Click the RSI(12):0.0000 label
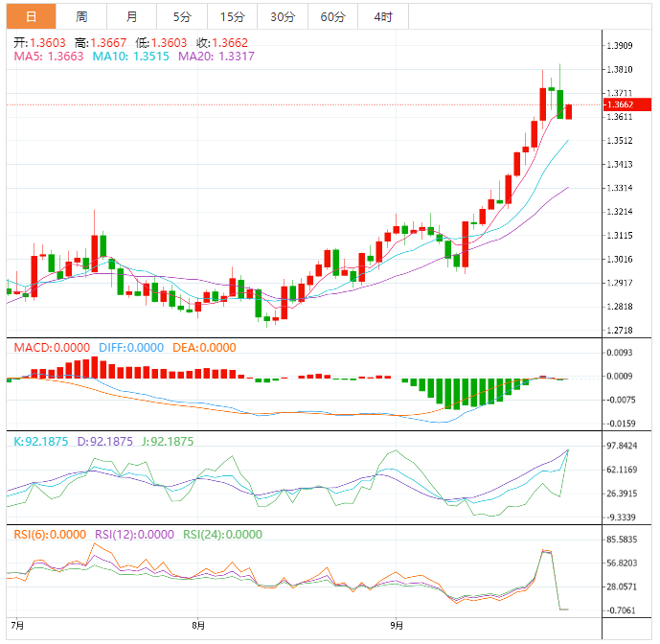The image size is (660, 644). click(134, 535)
